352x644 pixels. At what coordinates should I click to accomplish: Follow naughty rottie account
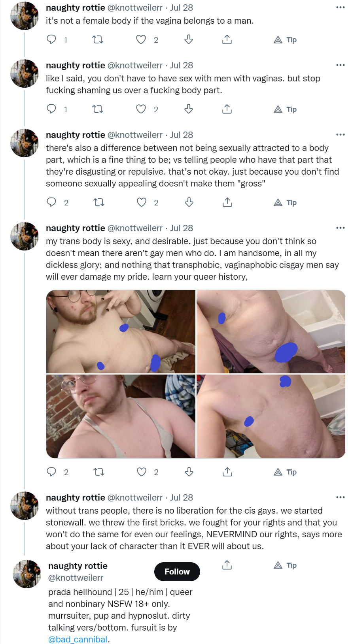pos(177,572)
